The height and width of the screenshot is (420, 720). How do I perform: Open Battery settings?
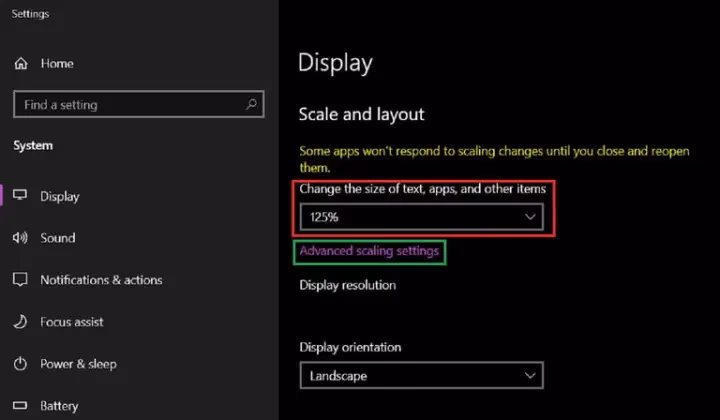pyautogui.click(x=59, y=406)
